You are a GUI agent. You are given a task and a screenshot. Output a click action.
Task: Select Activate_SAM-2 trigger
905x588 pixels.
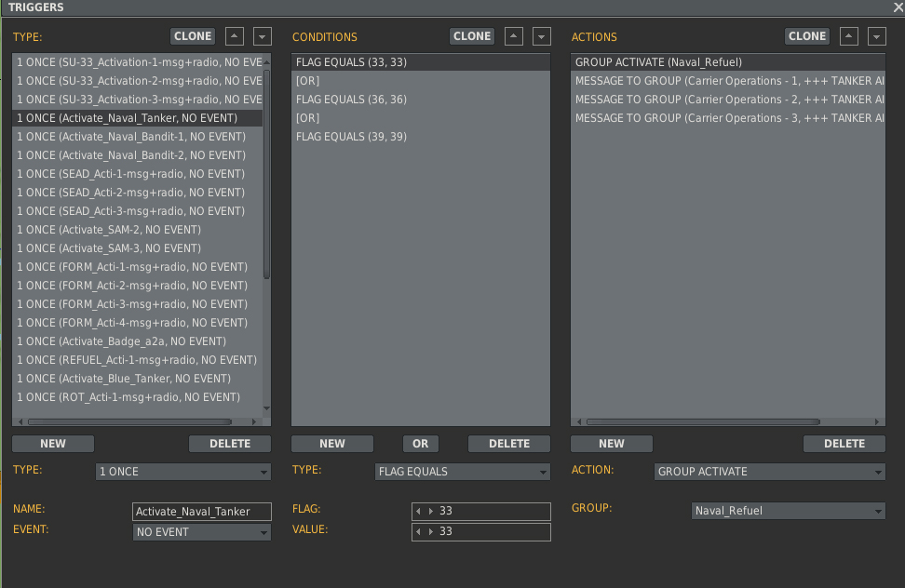click(x=138, y=230)
